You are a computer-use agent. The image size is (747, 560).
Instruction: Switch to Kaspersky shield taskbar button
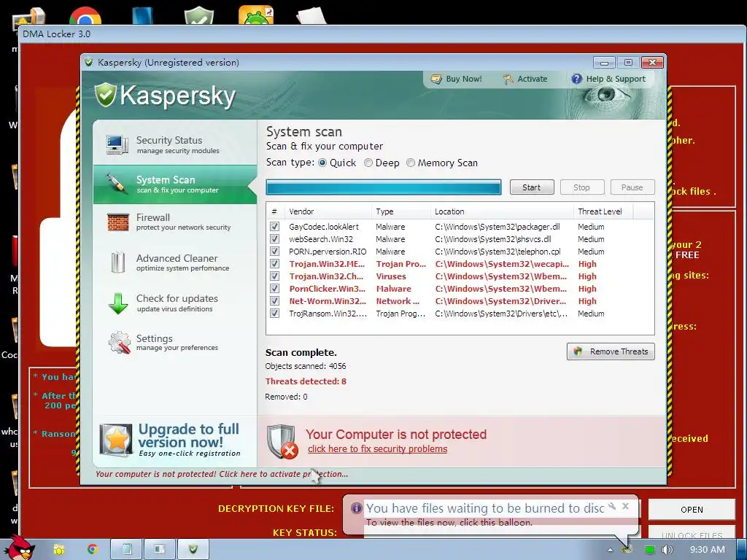pos(193,550)
